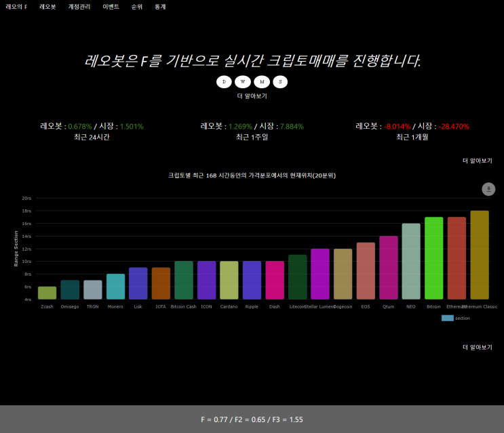Click the ICON bar
The image size is (504, 433).
pos(206,280)
